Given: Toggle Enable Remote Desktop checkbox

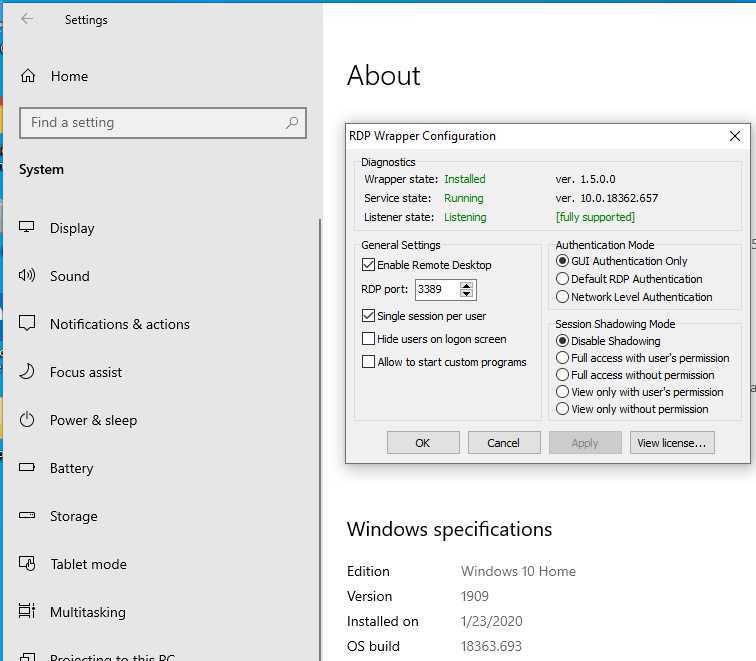Looking at the screenshot, I should [x=368, y=265].
